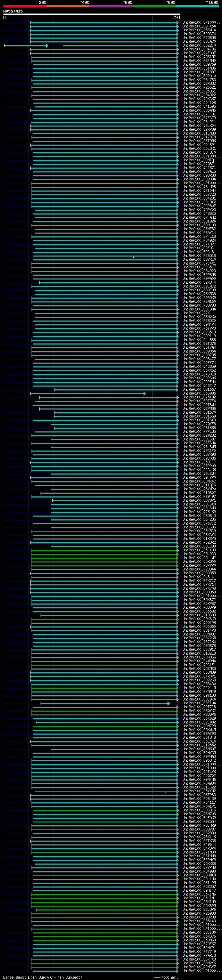Screen dimensions: 222x980
Task: Click the cyan ~100% identity legend segment
Action: (197, 6)
